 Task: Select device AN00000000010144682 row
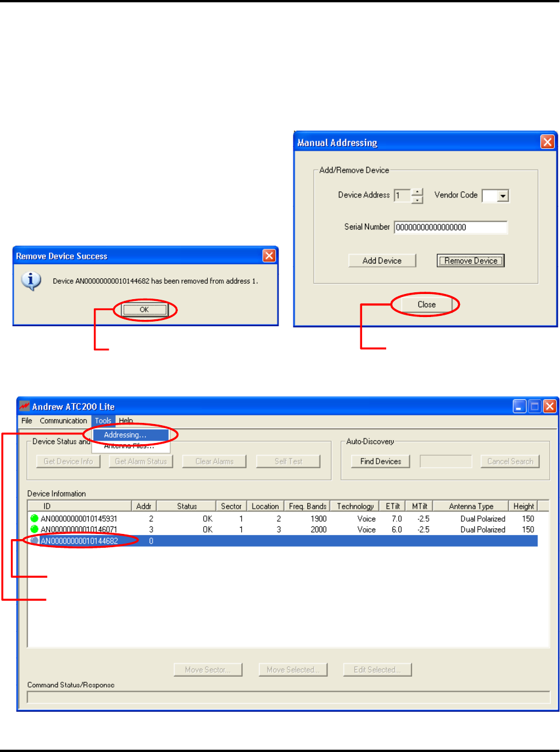283,541
